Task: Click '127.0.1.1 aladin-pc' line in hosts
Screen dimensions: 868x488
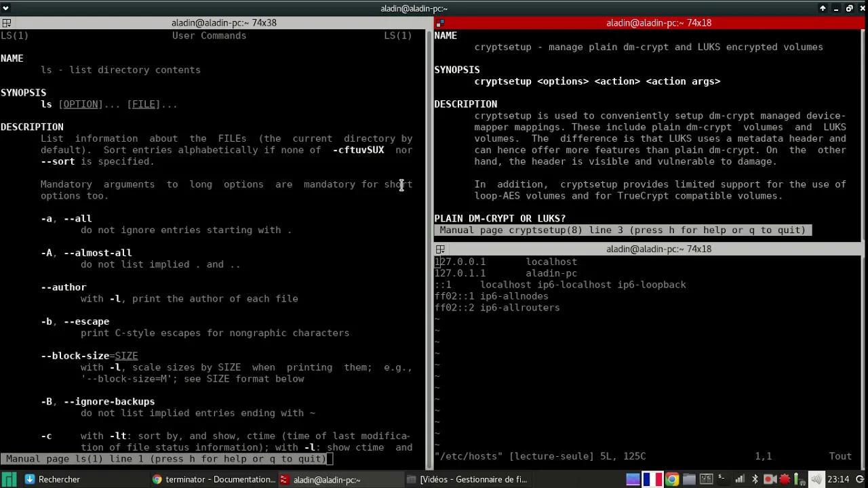Action: coord(506,273)
